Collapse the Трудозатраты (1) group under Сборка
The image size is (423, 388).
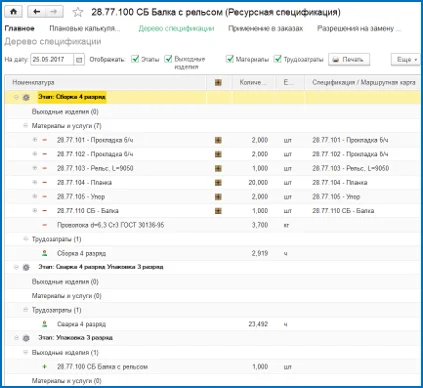pos(25,239)
